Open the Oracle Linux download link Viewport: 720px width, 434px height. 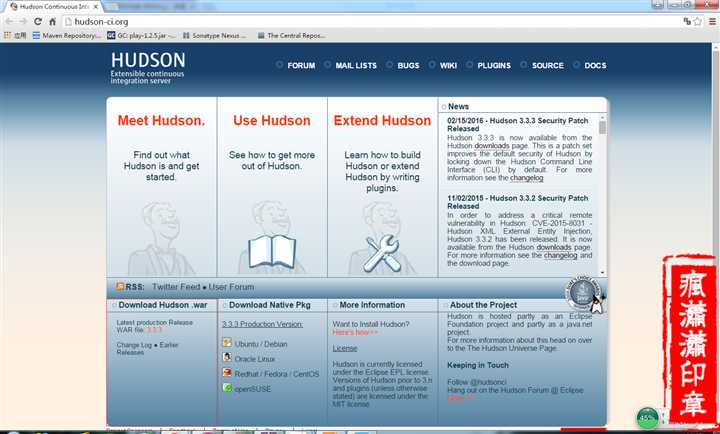pyautogui.click(x=255, y=359)
